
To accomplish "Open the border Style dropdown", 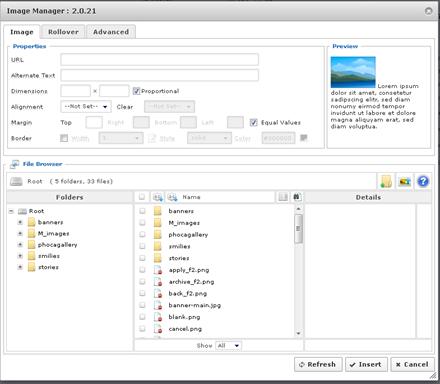I will pos(209,138).
